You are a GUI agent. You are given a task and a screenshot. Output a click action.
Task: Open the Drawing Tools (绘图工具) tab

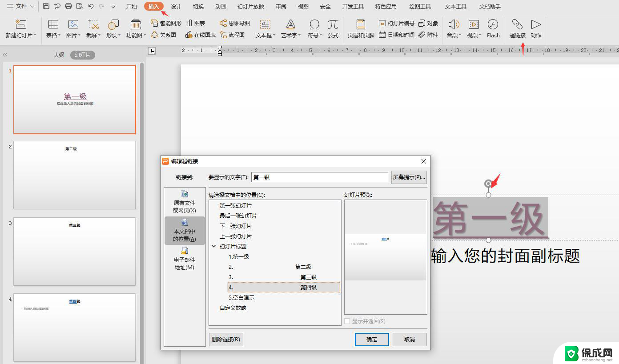(420, 6)
